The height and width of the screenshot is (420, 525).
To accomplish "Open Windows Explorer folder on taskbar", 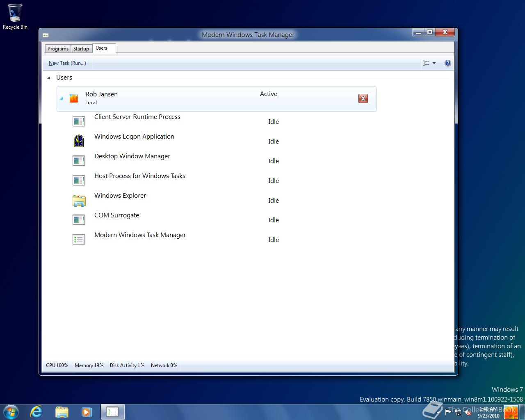I will click(62, 412).
